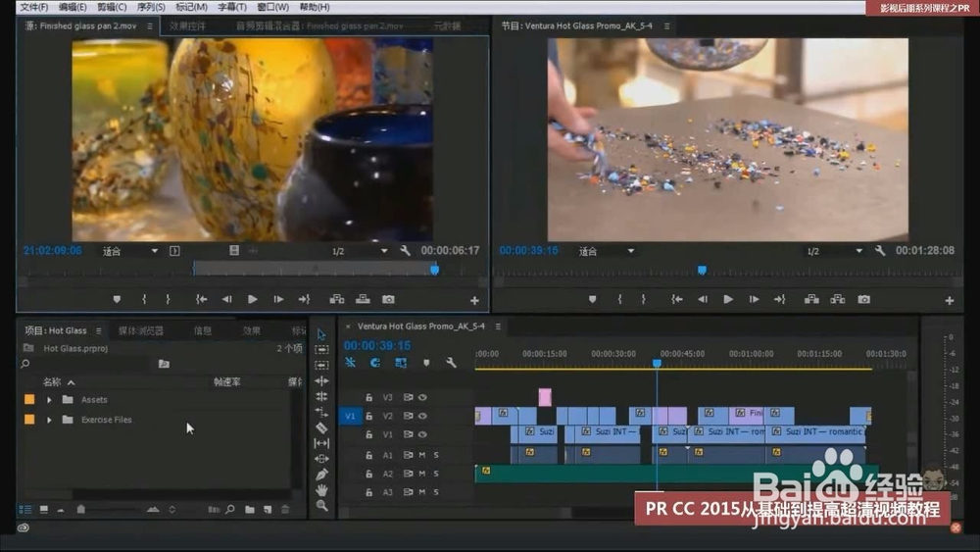Viewport: 980px width, 552px height.
Task: Step forward one frame in Program monitor
Action: pos(754,299)
